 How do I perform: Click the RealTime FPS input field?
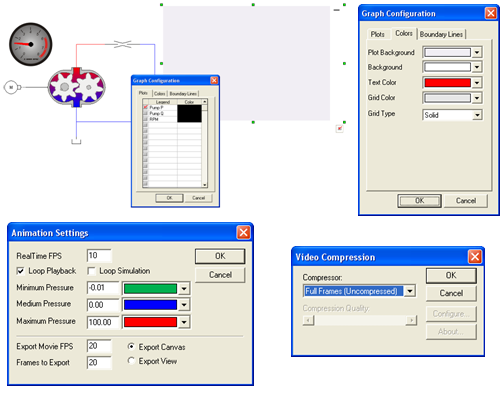tap(99, 256)
